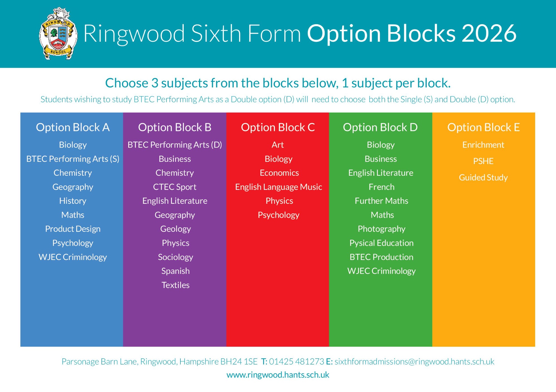Click Art in Option Block C
This screenshot has height=392, width=556.
click(x=278, y=145)
